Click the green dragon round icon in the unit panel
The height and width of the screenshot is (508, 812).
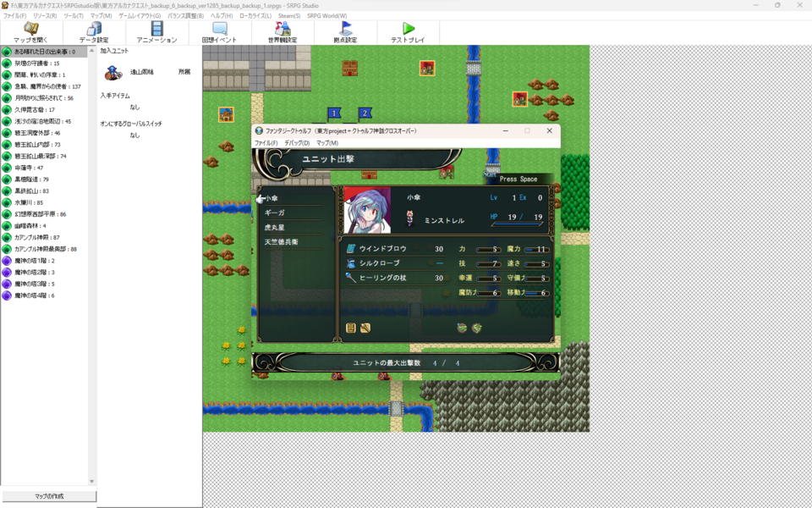476,328
